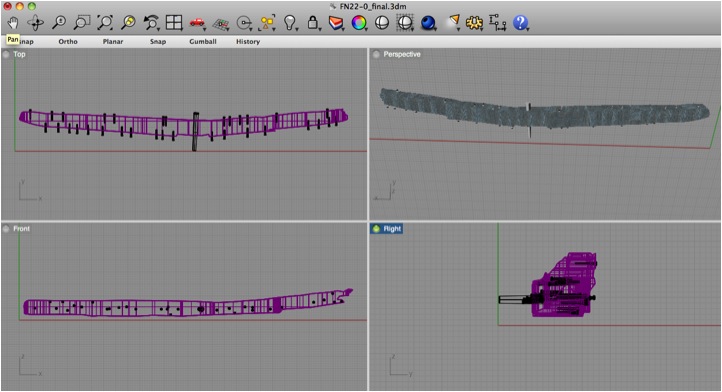Select the Right viewport title
722x392 pixels.
[392, 228]
